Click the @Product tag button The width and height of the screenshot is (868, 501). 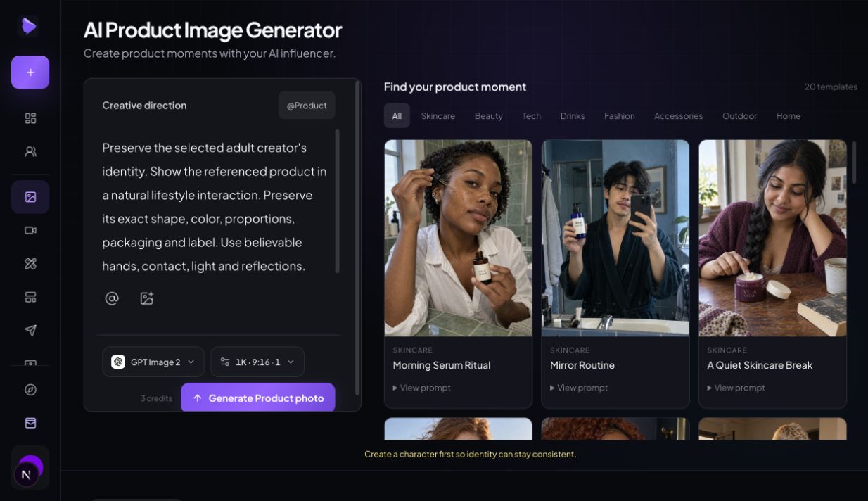click(x=307, y=106)
